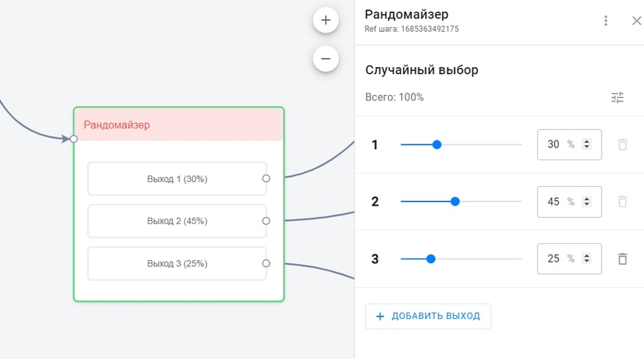Delete output 1 with trash icon
This screenshot has width=644, height=359.
[622, 144]
